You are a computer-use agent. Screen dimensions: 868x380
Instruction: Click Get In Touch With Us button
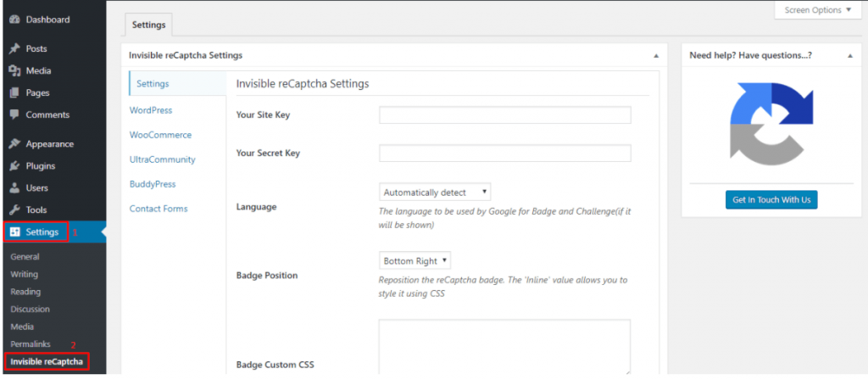tap(771, 200)
